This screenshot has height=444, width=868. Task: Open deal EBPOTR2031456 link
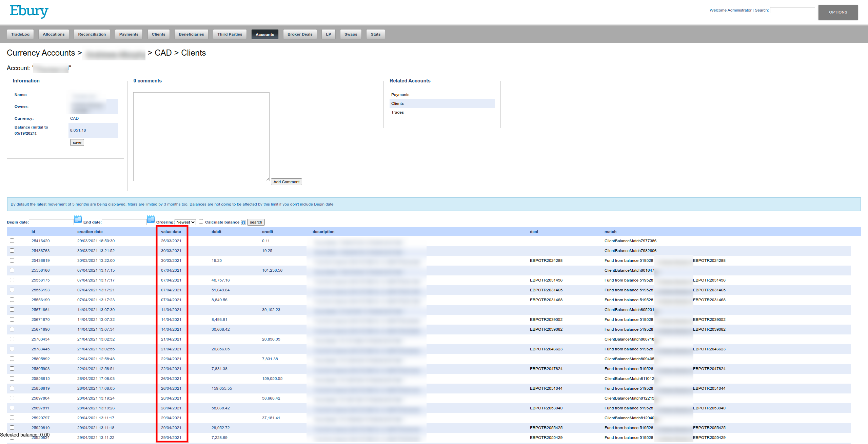(x=546, y=280)
